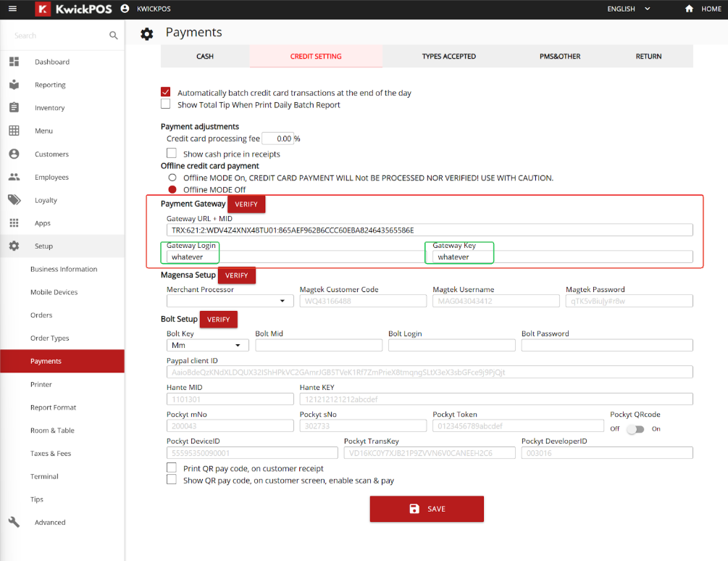The image size is (728, 561).
Task: Click the Dashboard sidebar icon
Action: click(14, 62)
